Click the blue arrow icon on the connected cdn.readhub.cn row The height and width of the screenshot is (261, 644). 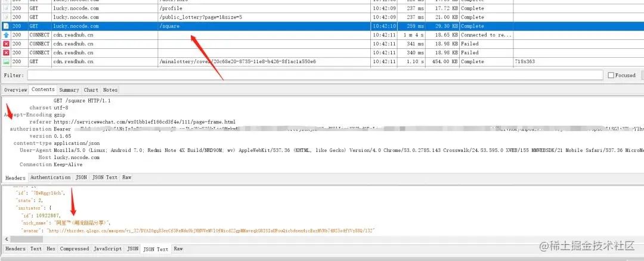click(x=6, y=35)
